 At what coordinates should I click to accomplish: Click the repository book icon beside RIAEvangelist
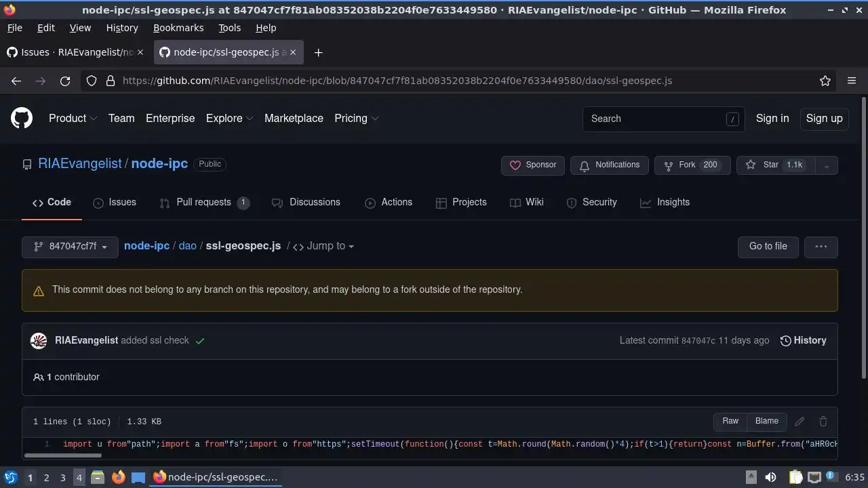click(x=27, y=164)
